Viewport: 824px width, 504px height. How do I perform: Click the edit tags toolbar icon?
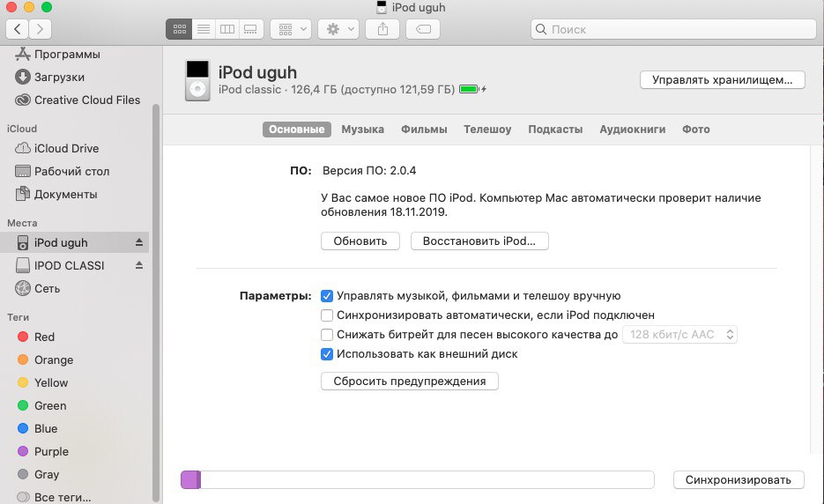point(423,29)
